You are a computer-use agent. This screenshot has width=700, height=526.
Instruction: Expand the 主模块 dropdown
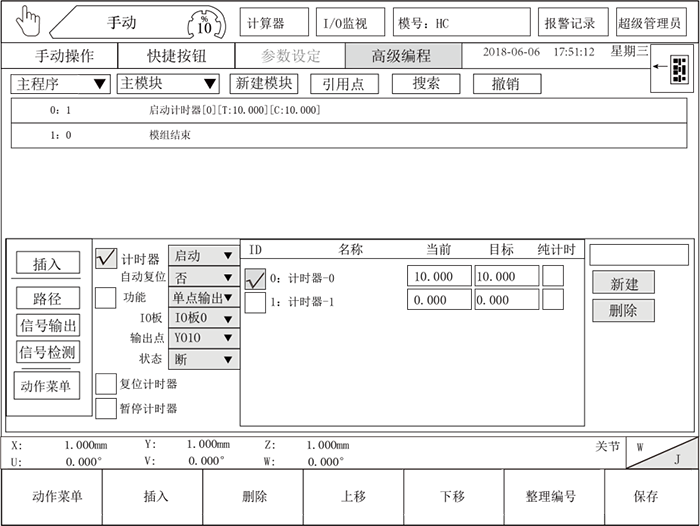(167, 84)
